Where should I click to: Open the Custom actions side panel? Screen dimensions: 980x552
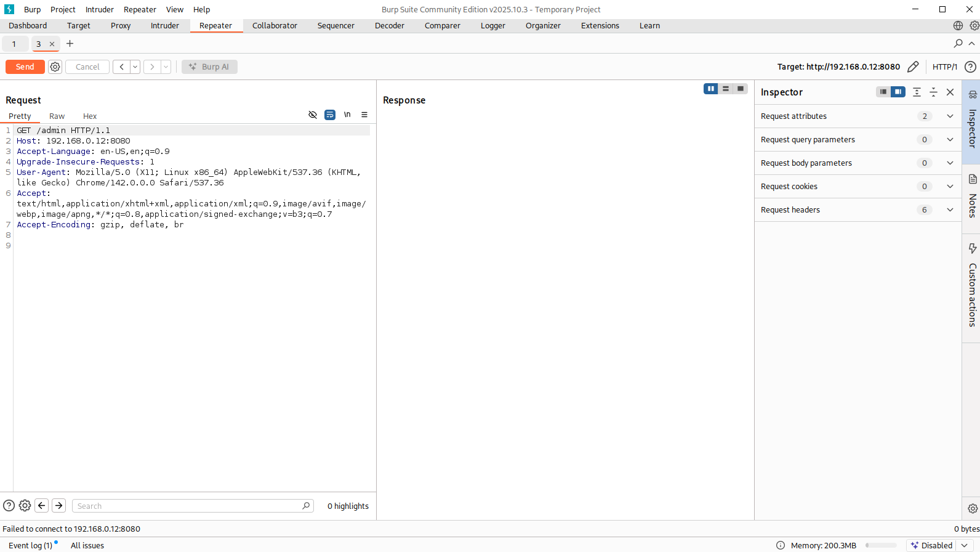(972, 286)
